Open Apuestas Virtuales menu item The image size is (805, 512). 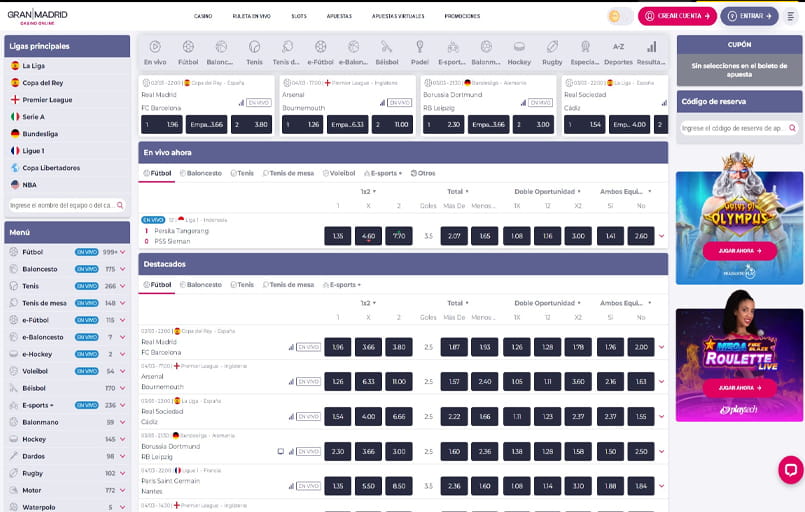(x=398, y=16)
